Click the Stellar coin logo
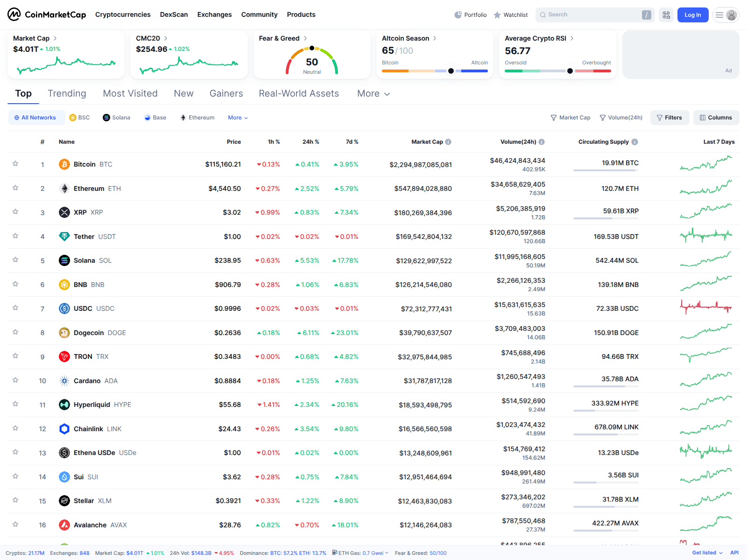The width and height of the screenshot is (747, 560). click(x=64, y=501)
